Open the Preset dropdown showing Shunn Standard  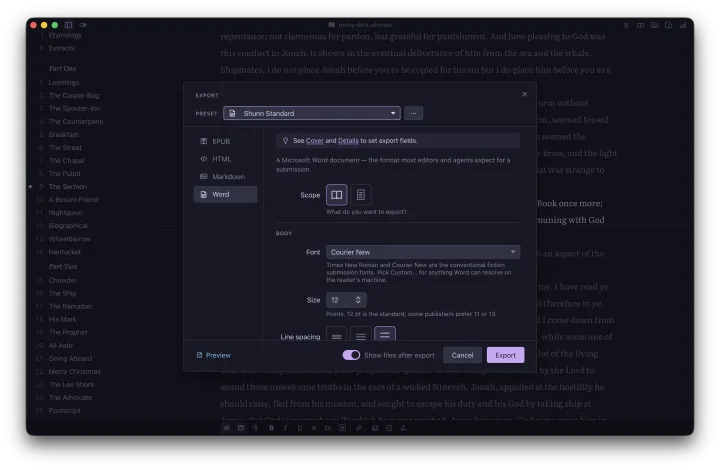tap(312, 113)
